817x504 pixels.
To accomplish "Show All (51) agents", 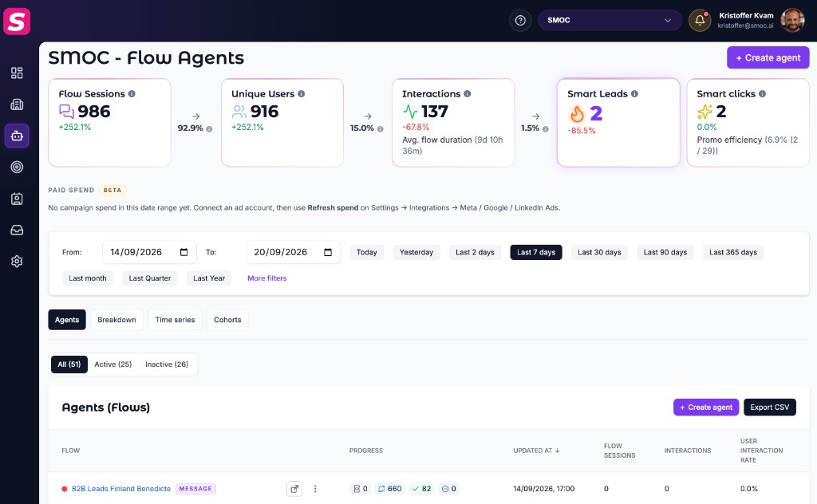I will (69, 364).
